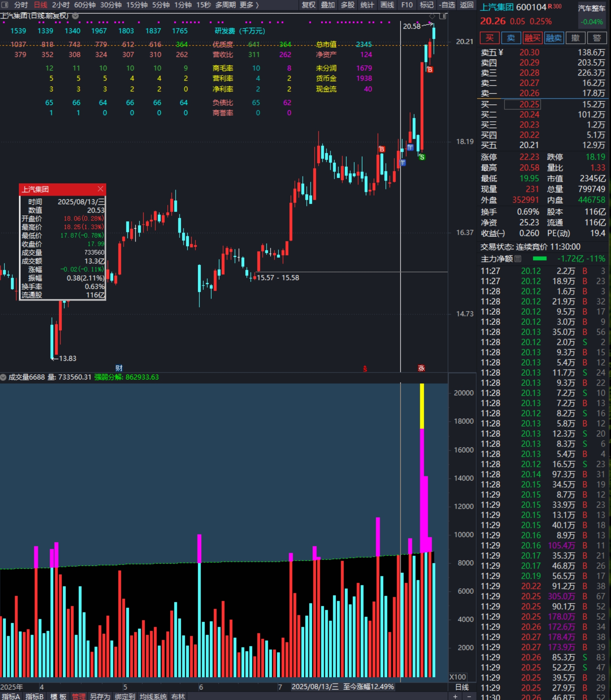Click the ¥ icon next to 卖五

click(501, 52)
